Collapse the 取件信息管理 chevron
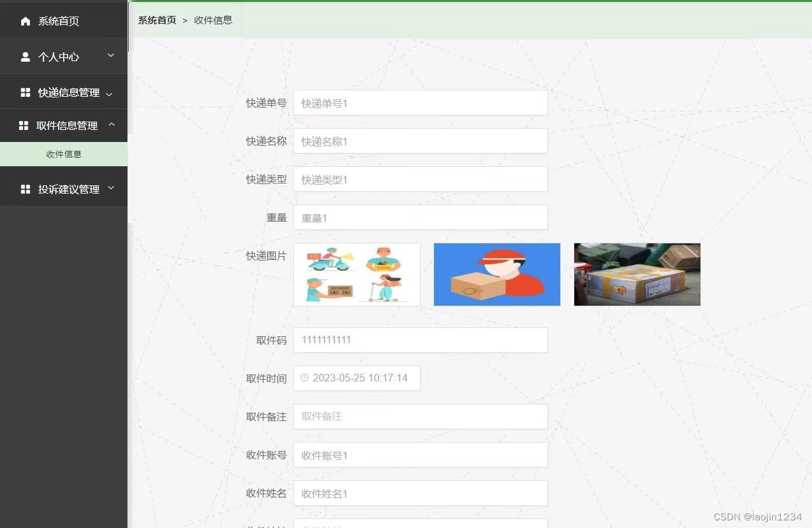This screenshot has height=528, width=812. coord(112,125)
